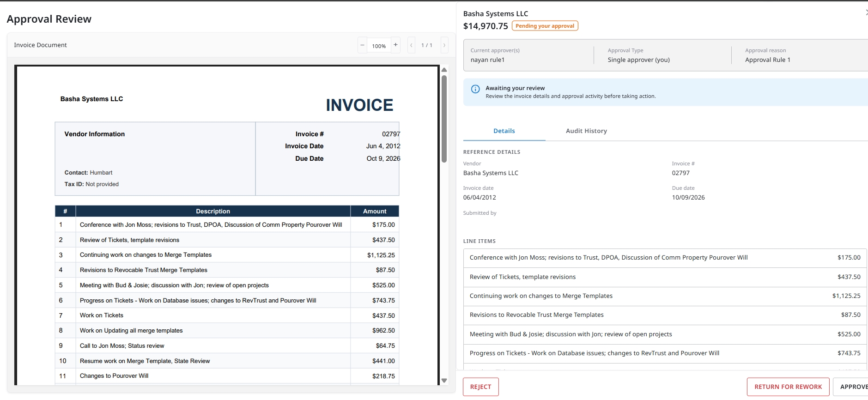Click document row 10 Resume work on Merge Template

click(227, 361)
